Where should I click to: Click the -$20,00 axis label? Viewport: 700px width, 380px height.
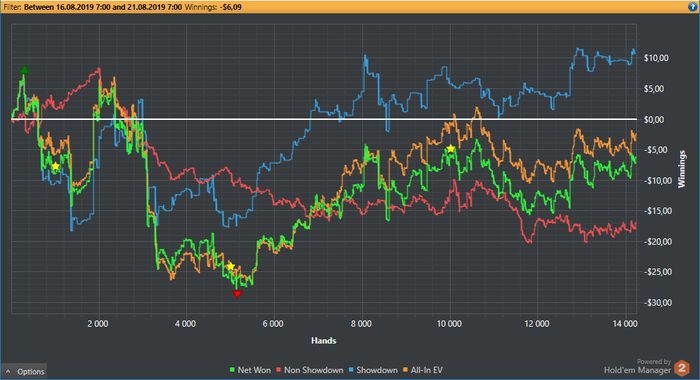(658, 242)
